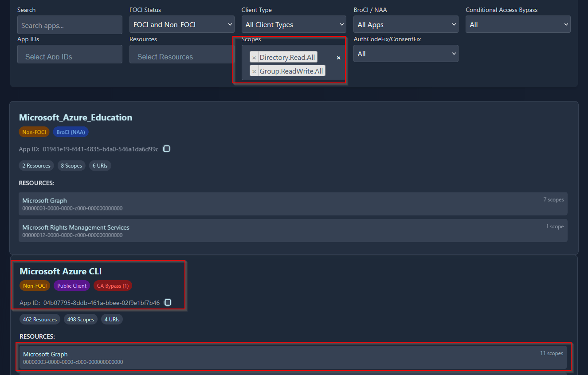Click the Group.ReadWrite.All tag label
Viewport: 588px width, 375px height.
pyautogui.click(x=291, y=71)
